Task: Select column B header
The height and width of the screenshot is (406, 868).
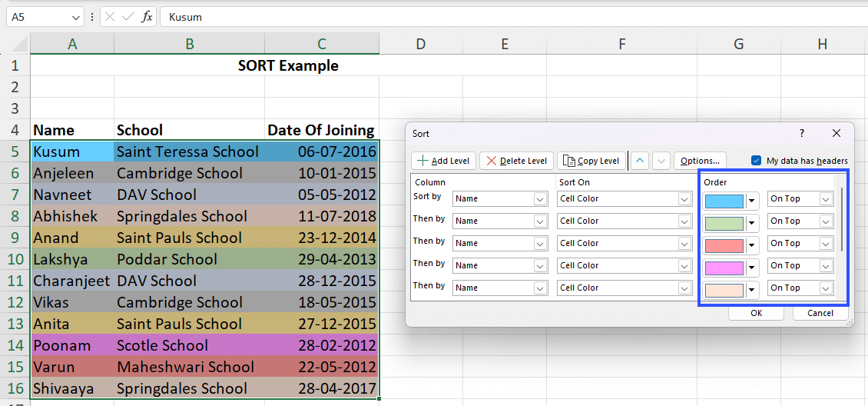Action: pos(189,44)
